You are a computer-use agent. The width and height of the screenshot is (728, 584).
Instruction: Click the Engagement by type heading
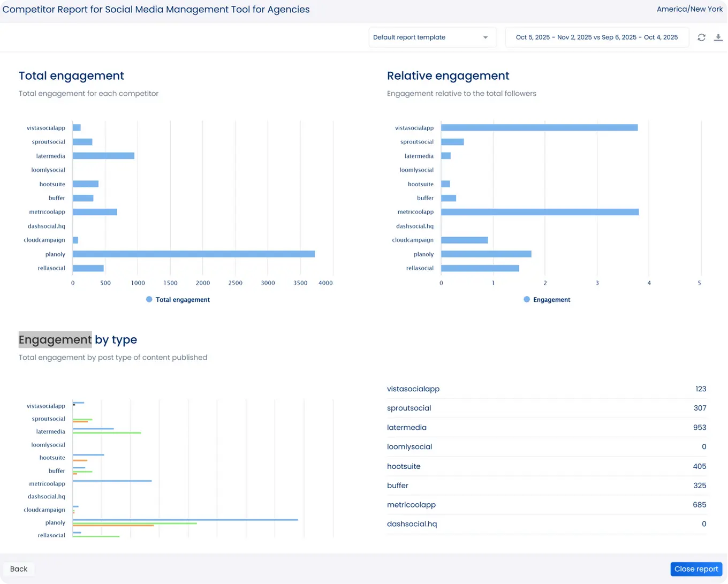tap(78, 340)
